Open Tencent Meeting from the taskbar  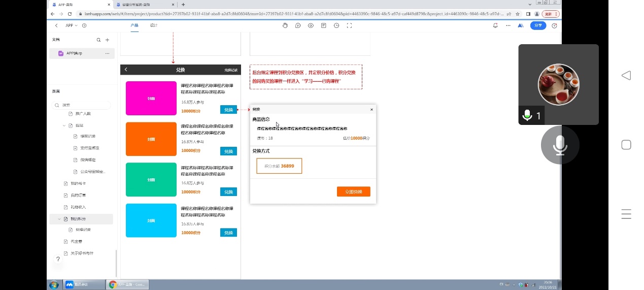[84, 285]
